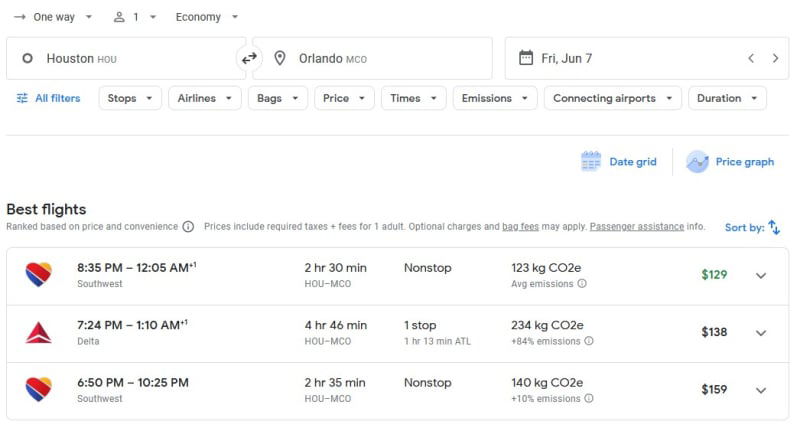The width and height of the screenshot is (800, 441).
Task: Open Sort by options
Action: (x=753, y=227)
